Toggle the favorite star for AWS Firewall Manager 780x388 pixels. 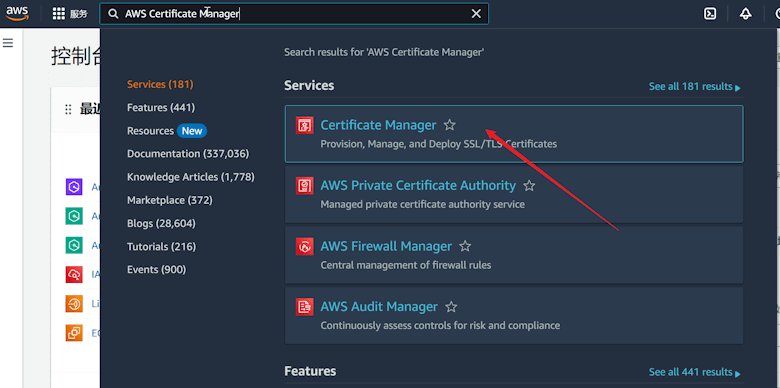[465, 246]
